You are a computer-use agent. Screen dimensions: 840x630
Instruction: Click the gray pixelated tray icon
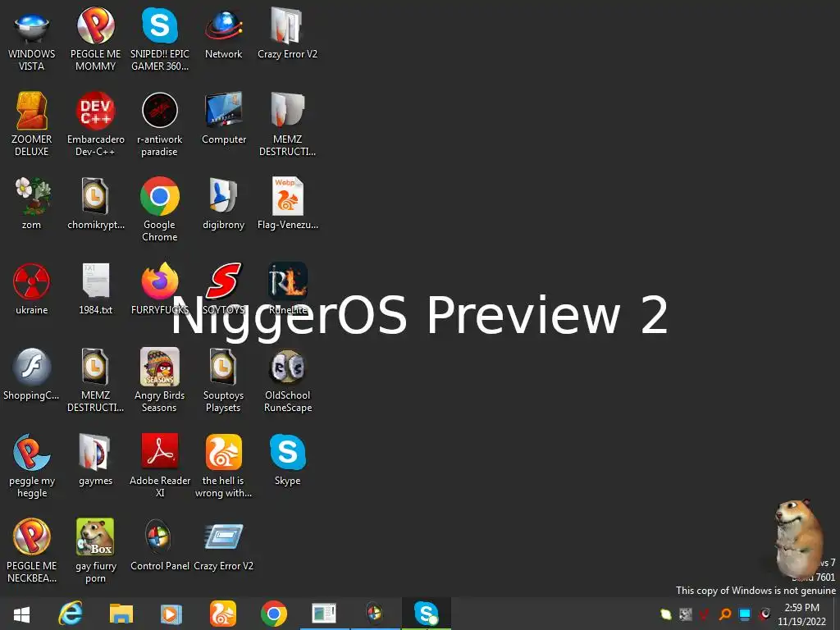click(x=685, y=614)
